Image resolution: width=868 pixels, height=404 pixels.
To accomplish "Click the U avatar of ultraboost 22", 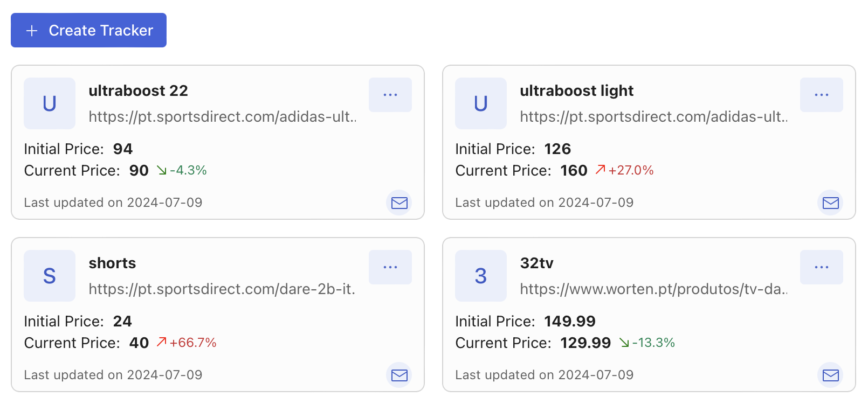I will [x=50, y=103].
